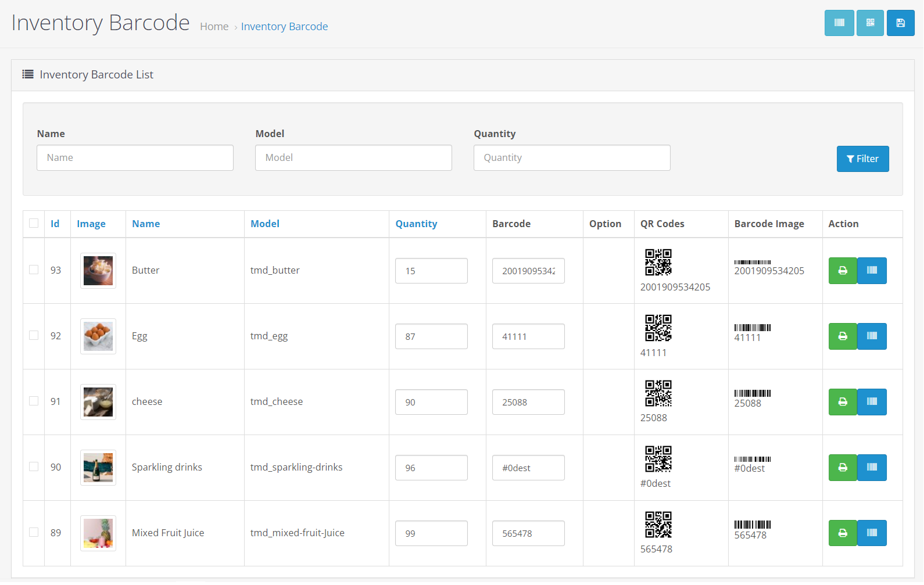Image resolution: width=924 pixels, height=585 pixels.
Task: Go to Home breadcrumb link
Action: point(214,27)
